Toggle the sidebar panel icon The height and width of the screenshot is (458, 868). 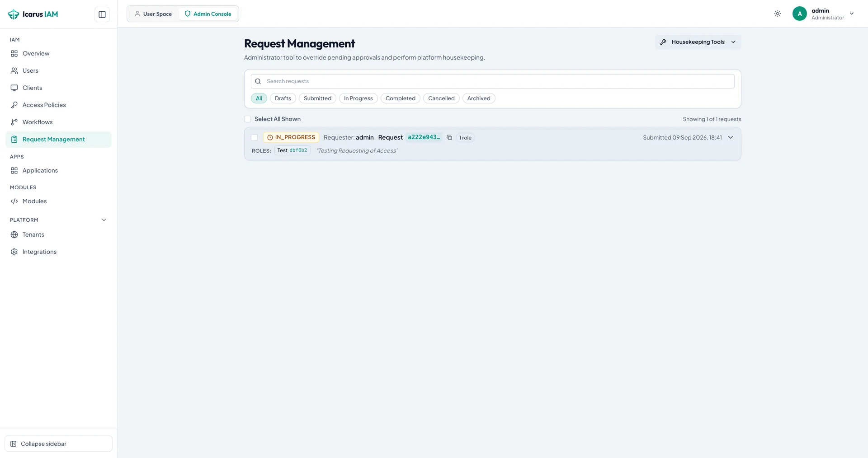(102, 14)
